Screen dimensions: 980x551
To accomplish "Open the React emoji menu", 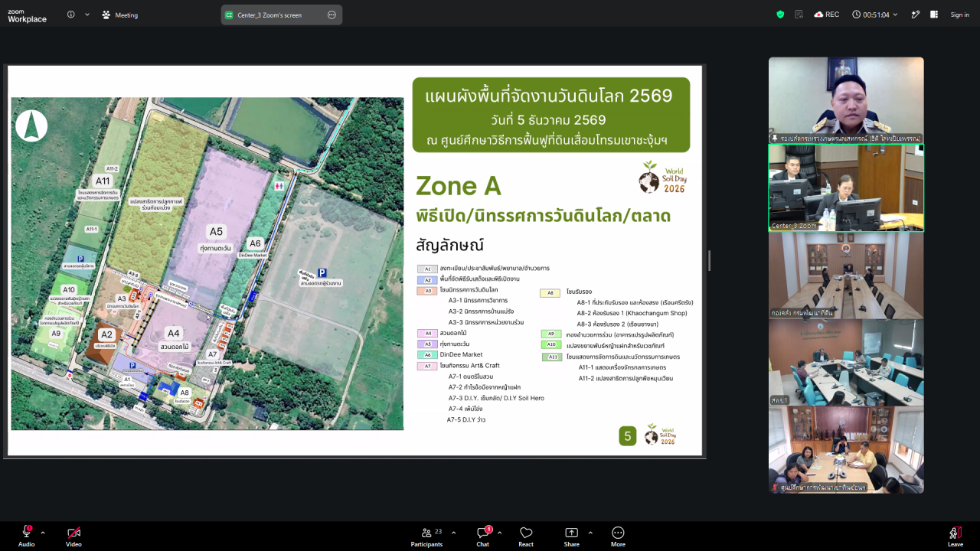I will point(526,536).
